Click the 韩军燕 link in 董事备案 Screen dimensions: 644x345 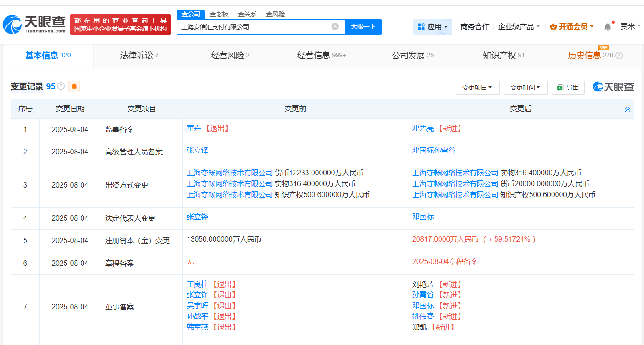click(x=198, y=327)
